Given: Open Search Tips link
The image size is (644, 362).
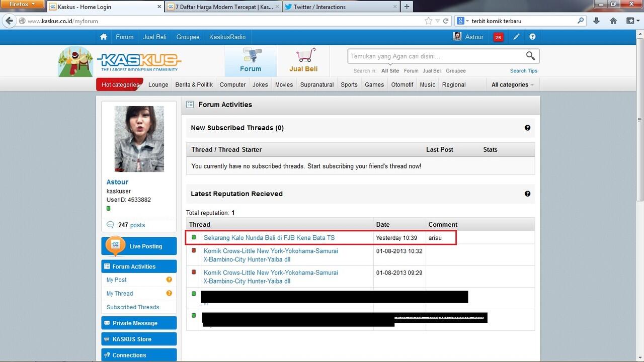Looking at the screenshot, I should coord(524,71).
